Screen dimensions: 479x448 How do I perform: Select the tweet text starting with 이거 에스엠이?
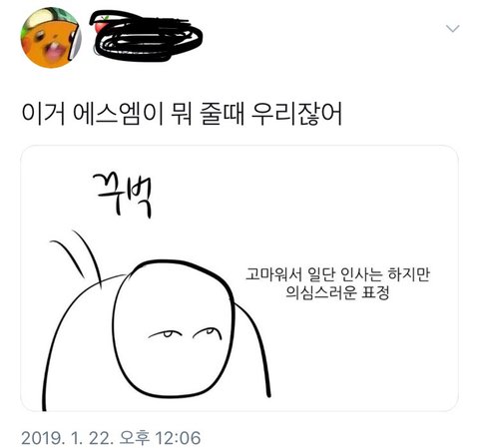182,115
